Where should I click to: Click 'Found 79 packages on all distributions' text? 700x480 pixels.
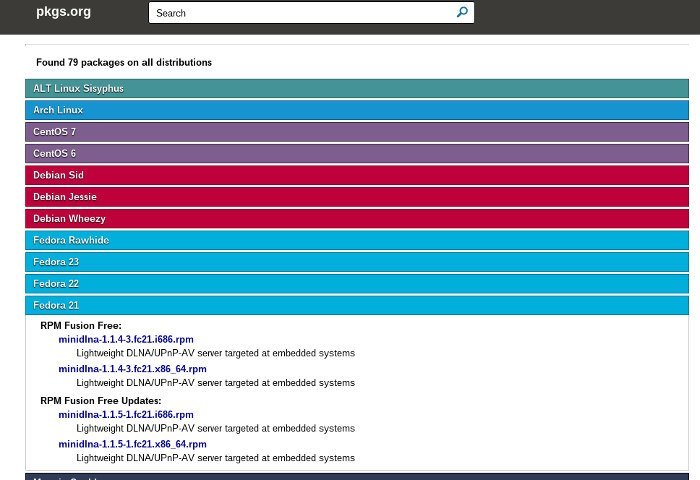coord(124,63)
